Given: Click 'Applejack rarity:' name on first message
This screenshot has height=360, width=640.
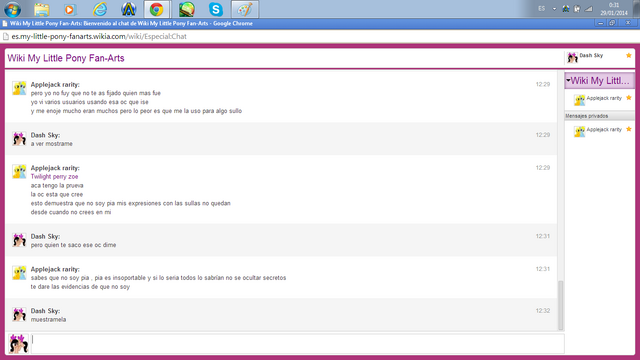Looking at the screenshot, I should pyautogui.click(x=55, y=84).
